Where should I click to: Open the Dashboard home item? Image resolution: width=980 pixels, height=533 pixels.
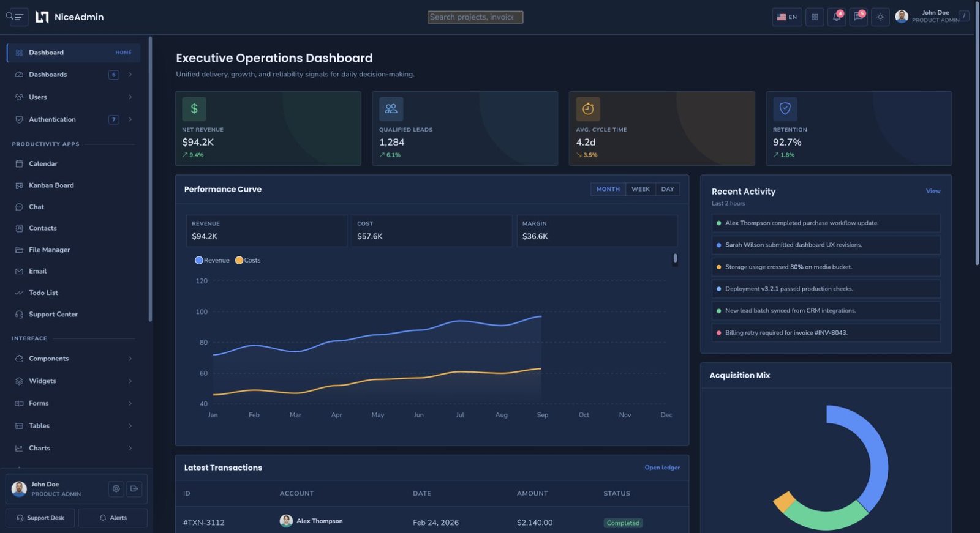click(x=73, y=53)
